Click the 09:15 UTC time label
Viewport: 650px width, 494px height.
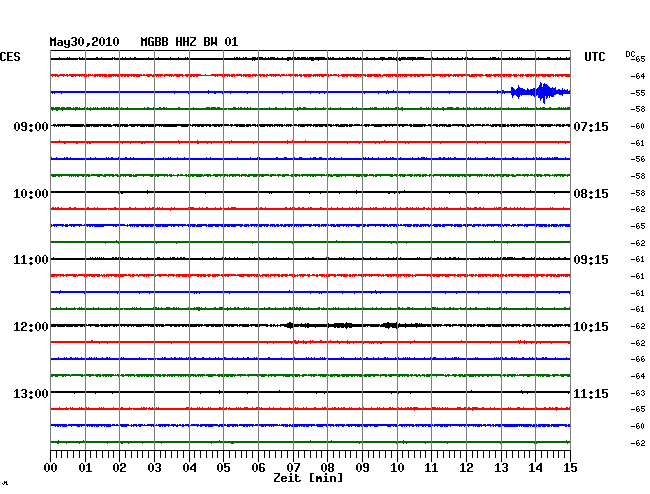tap(591, 260)
